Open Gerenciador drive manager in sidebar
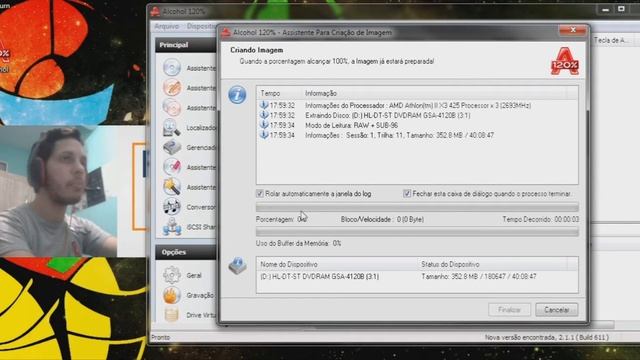 click(189, 147)
